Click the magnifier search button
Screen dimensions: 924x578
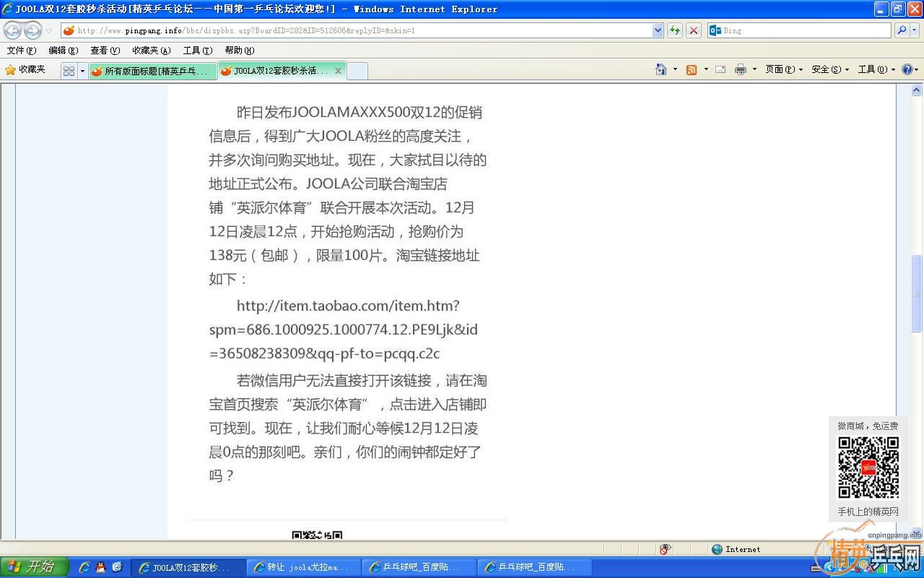click(902, 30)
